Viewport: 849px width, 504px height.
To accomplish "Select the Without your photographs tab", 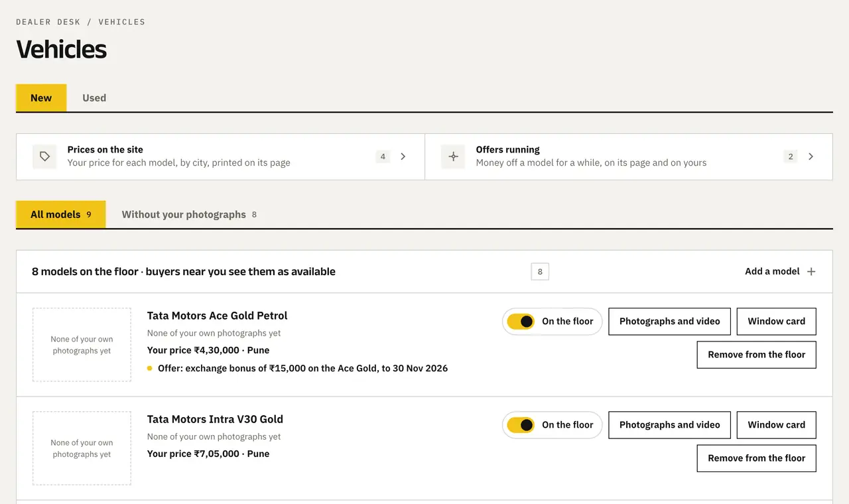I will point(189,214).
